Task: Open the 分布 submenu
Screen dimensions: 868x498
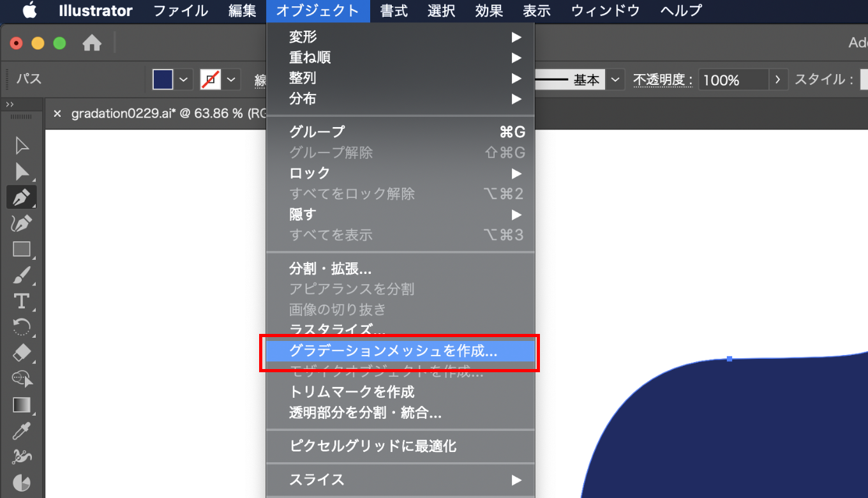Action: point(400,98)
